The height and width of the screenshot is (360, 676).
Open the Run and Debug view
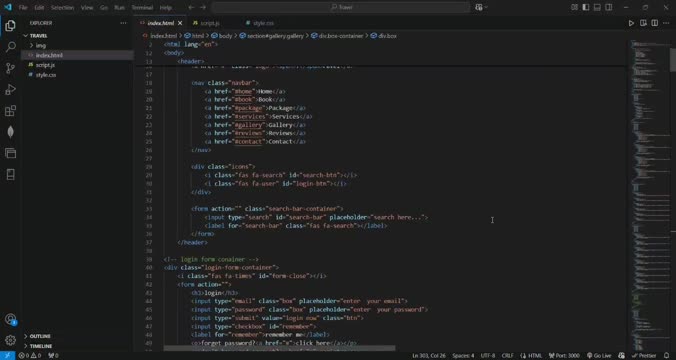[10, 89]
